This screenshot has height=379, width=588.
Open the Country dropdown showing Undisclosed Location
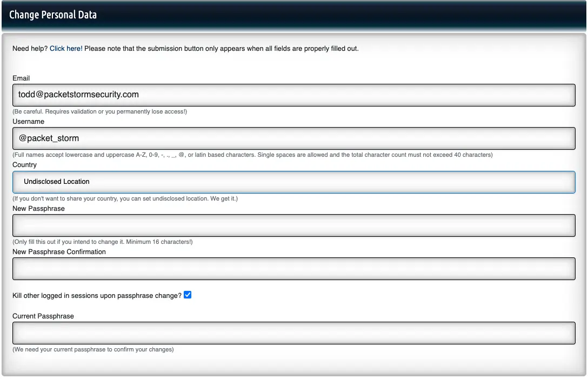293,182
